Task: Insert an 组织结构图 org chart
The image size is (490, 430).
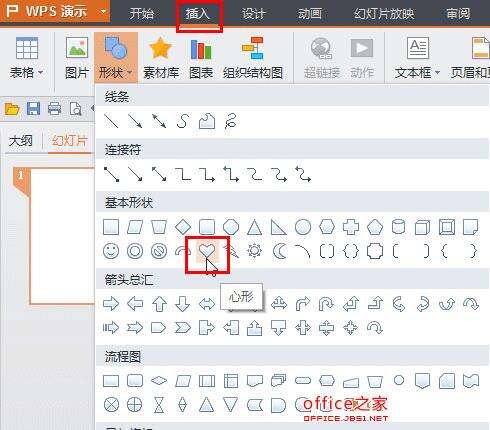Action: pos(253,58)
